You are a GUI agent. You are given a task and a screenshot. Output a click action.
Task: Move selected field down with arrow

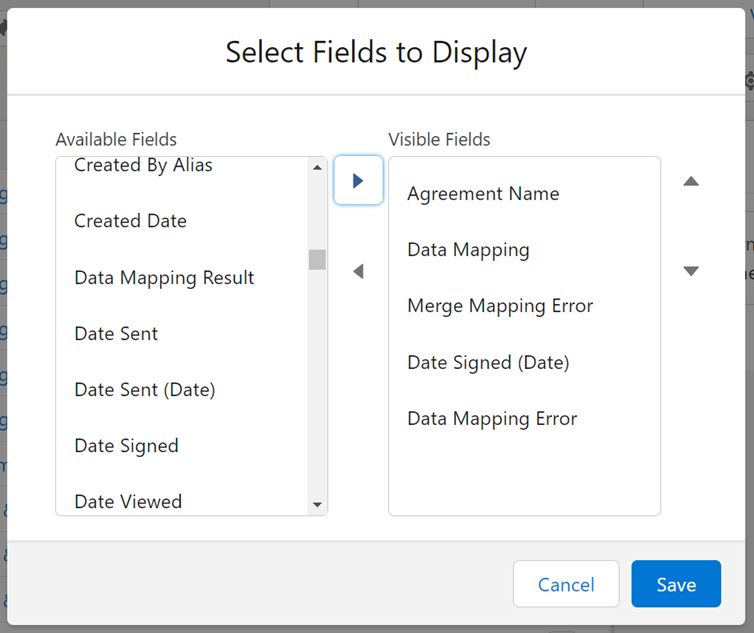point(690,271)
